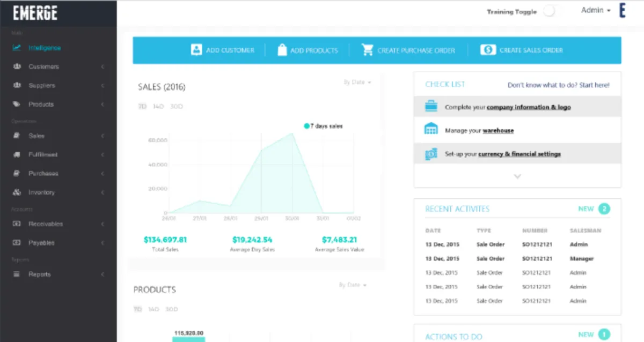Click the ADD CUSTOMER button label
644x342 pixels.
tap(230, 50)
